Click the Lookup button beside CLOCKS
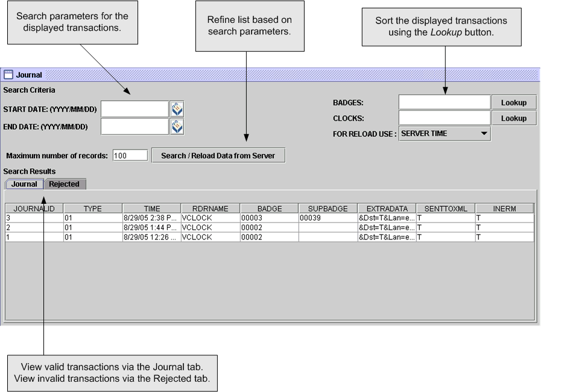Viewport: 561px width, 392px height. [x=513, y=118]
